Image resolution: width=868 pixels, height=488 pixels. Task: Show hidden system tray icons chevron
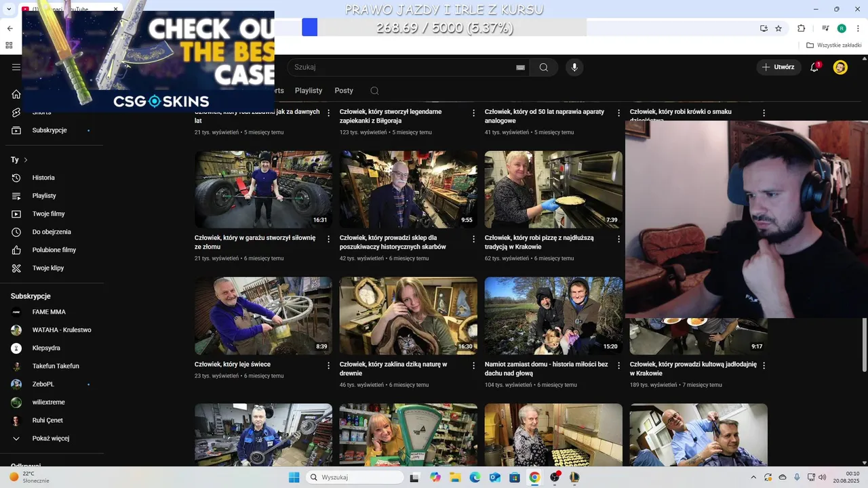(753, 477)
